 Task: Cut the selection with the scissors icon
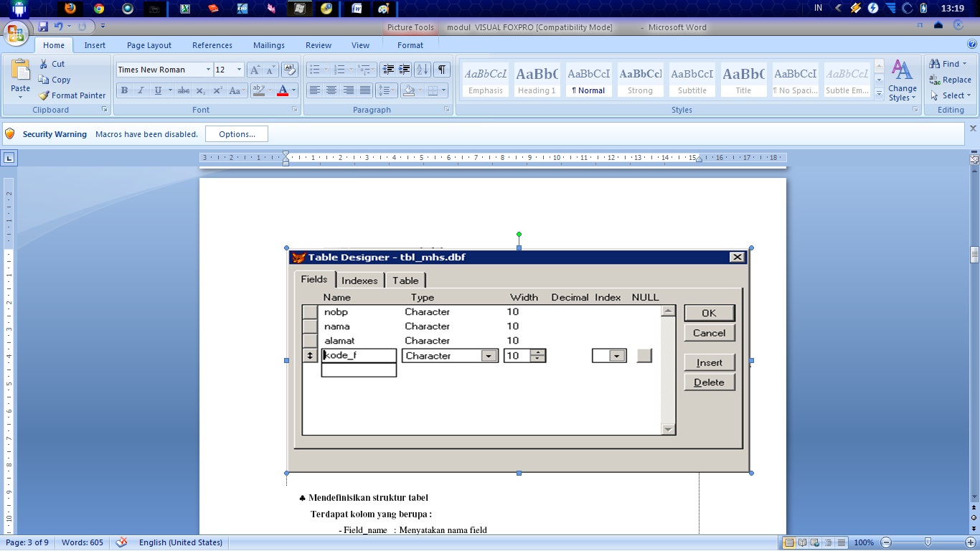(52, 64)
